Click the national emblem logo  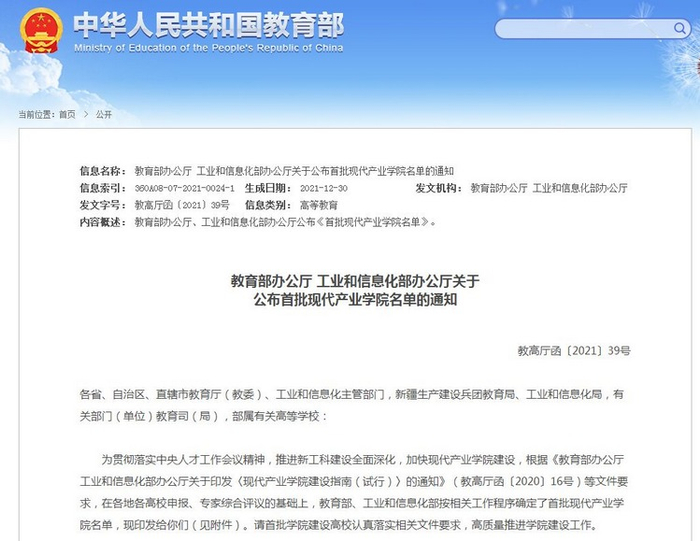pyautogui.click(x=41, y=31)
